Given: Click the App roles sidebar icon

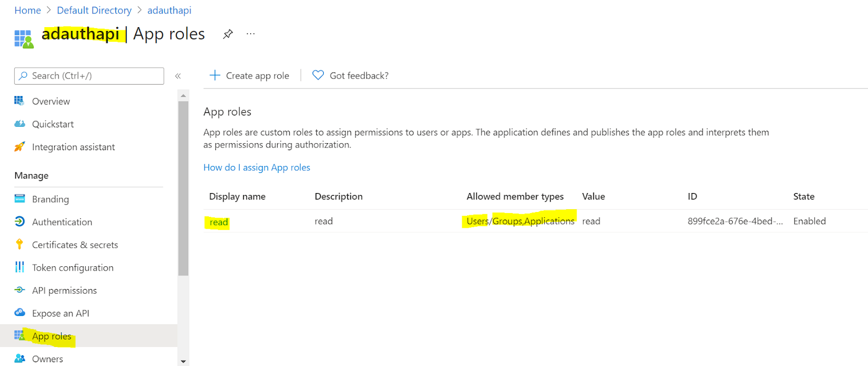Looking at the screenshot, I should click(x=20, y=335).
